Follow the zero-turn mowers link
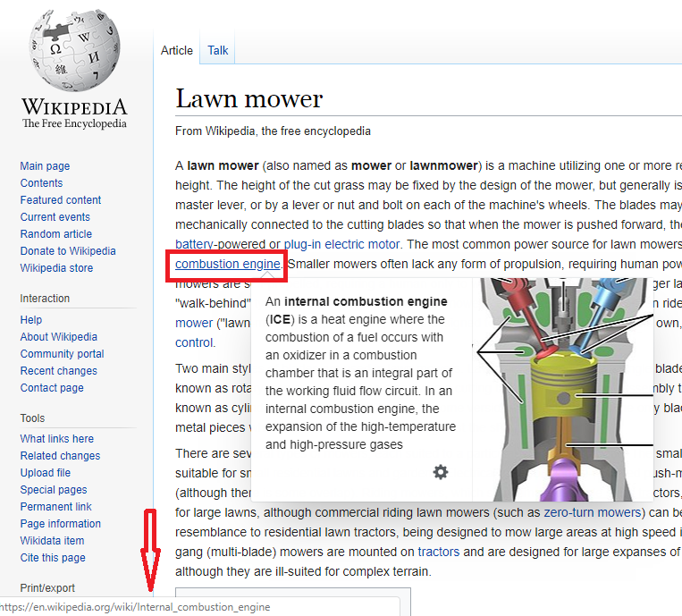The height and width of the screenshot is (616, 682). (x=593, y=512)
